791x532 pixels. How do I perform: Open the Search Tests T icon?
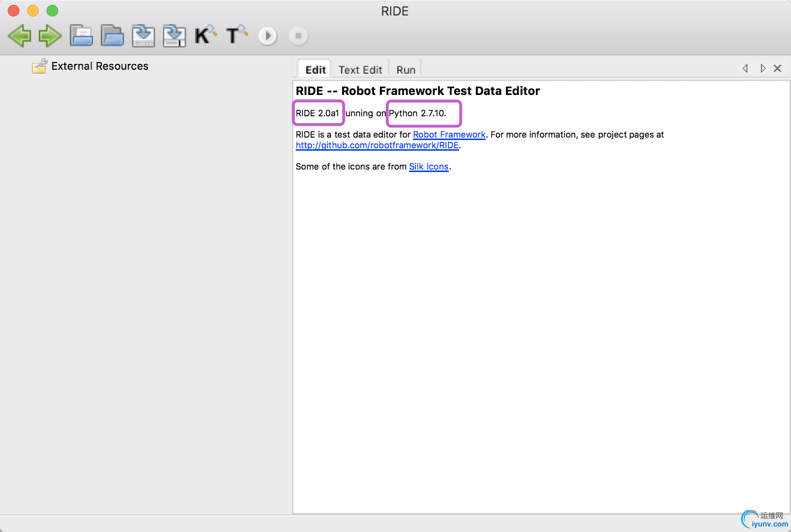tap(237, 35)
